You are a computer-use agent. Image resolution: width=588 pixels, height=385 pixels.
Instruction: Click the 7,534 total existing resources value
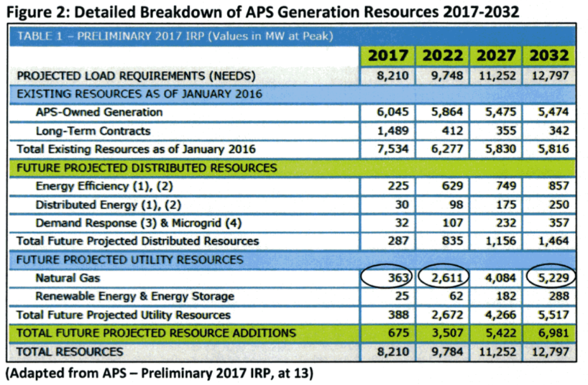(x=392, y=149)
